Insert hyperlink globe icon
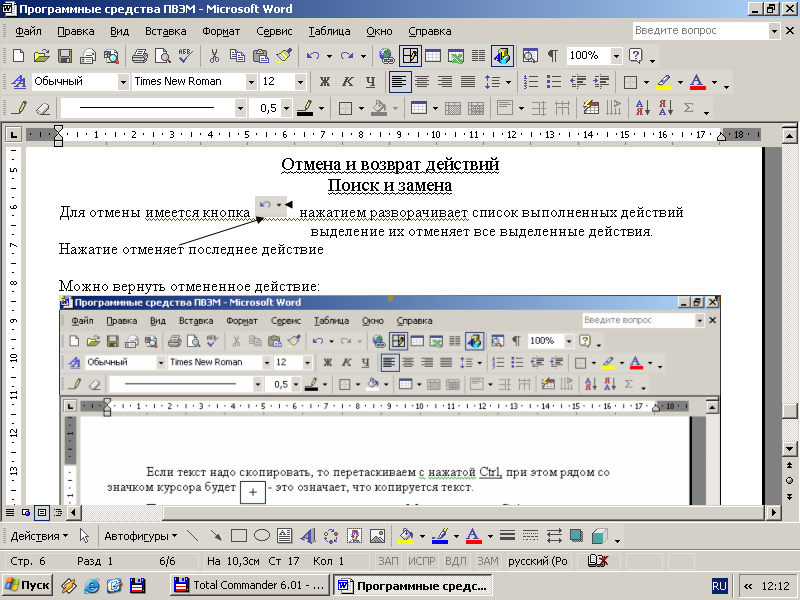 [387, 56]
